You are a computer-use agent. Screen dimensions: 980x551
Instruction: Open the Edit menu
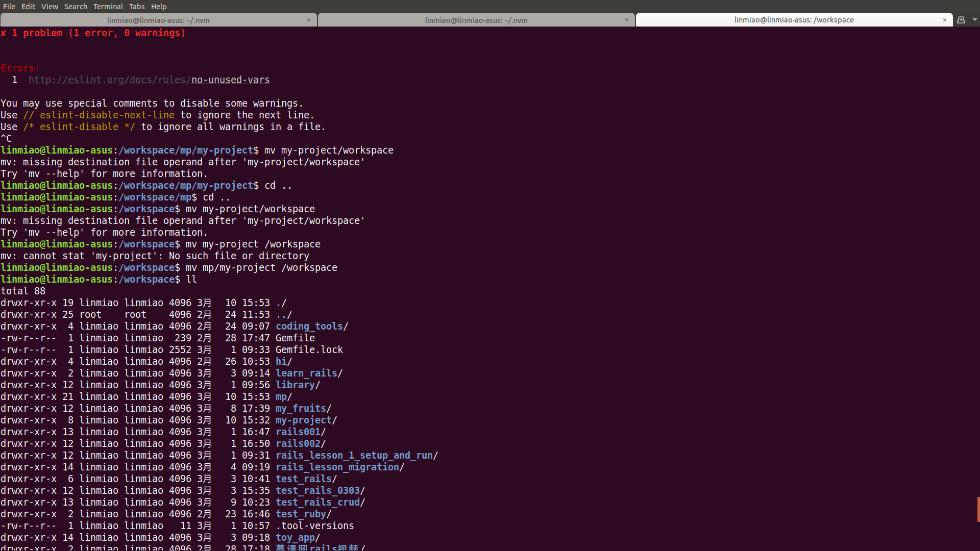[28, 7]
